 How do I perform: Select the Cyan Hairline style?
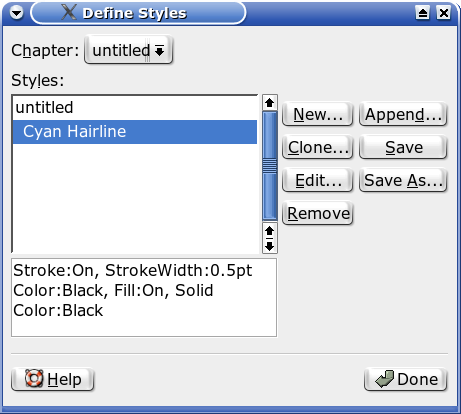click(x=135, y=132)
